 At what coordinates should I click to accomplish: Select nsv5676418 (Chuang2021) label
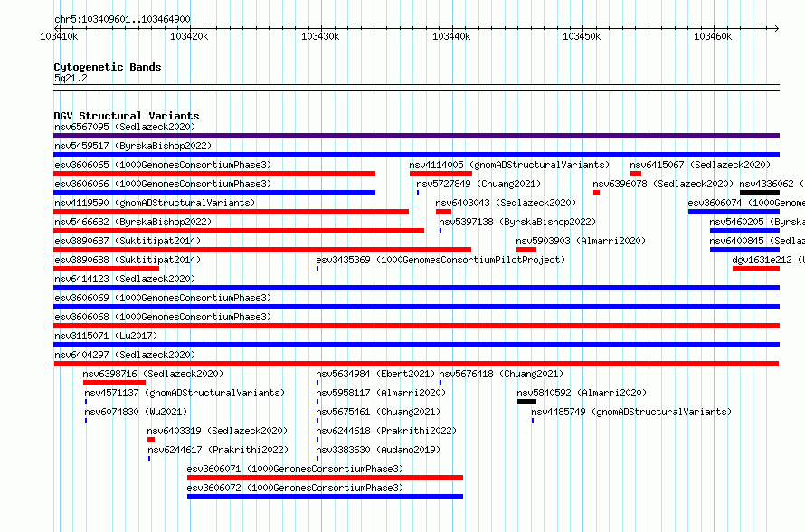click(501, 374)
